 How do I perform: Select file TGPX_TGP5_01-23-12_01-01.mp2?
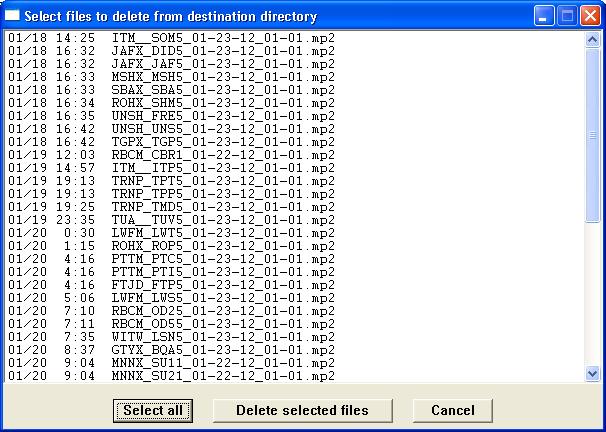(296, 142)
